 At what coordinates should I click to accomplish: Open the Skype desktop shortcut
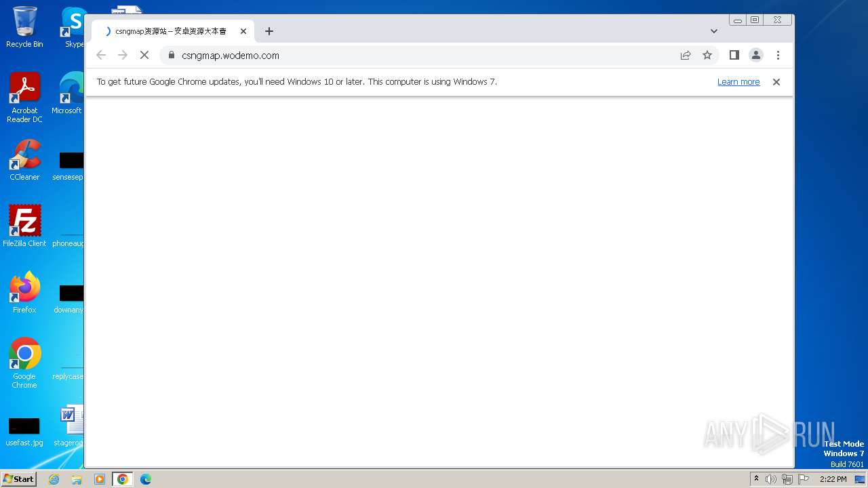[x=73, y=27]
